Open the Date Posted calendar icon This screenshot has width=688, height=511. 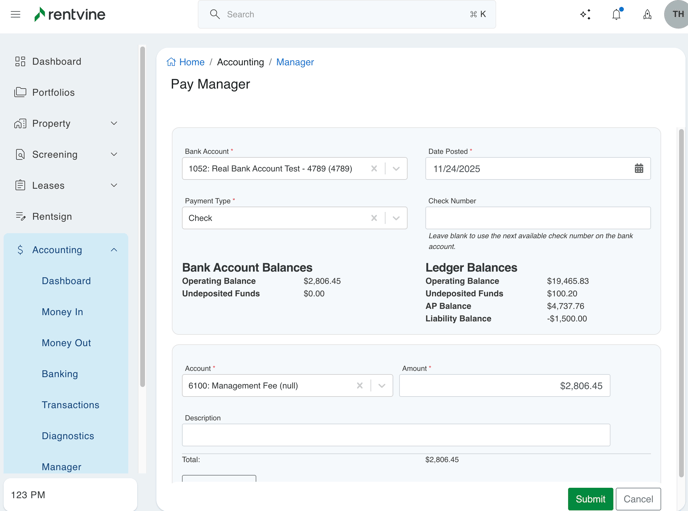pos(639,169)
